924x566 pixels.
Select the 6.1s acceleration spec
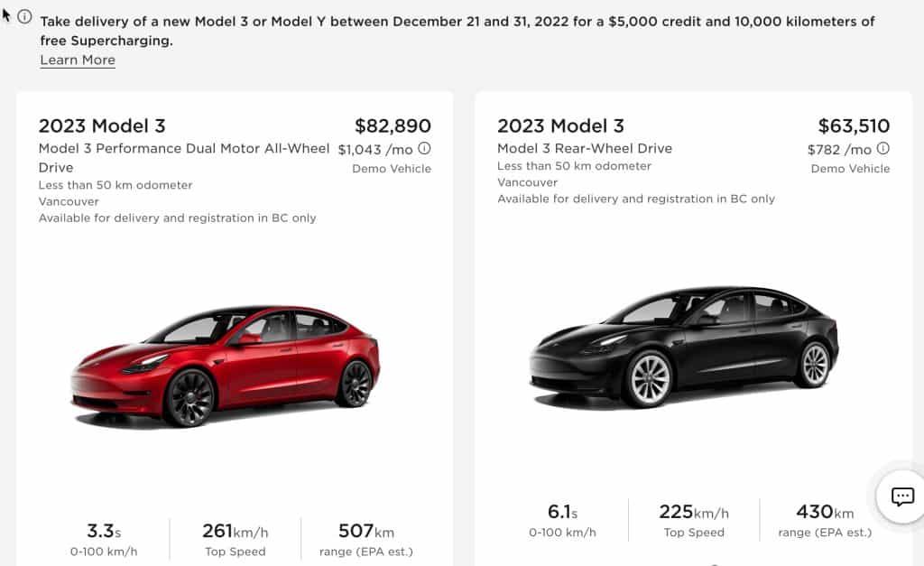[564, 511]
